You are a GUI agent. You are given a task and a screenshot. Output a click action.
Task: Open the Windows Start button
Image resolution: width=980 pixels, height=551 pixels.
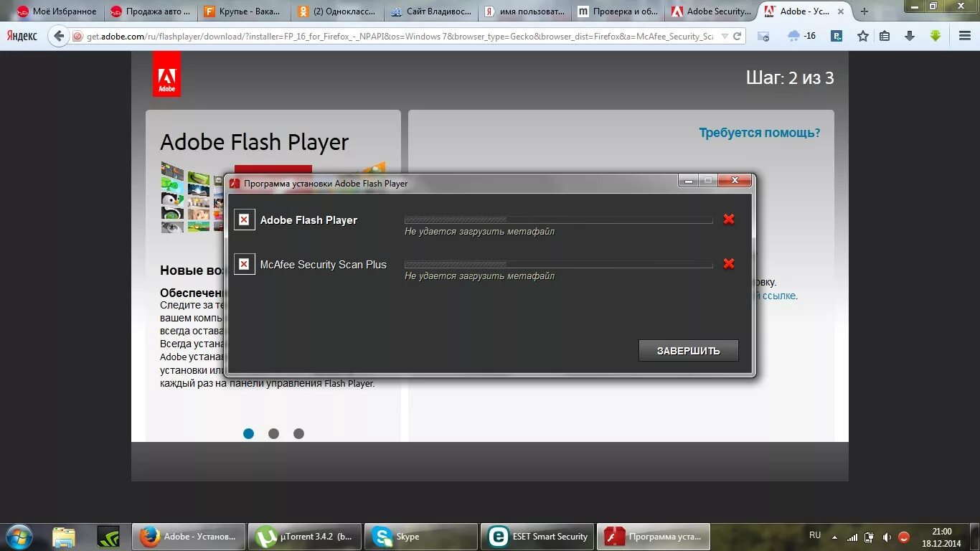click(19, 537)
